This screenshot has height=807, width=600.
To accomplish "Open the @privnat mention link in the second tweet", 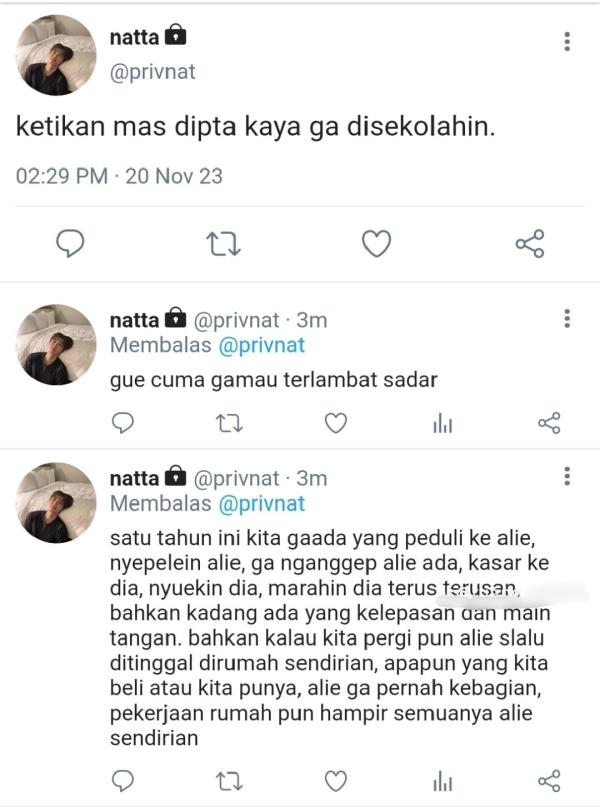I will click(258, 346).
